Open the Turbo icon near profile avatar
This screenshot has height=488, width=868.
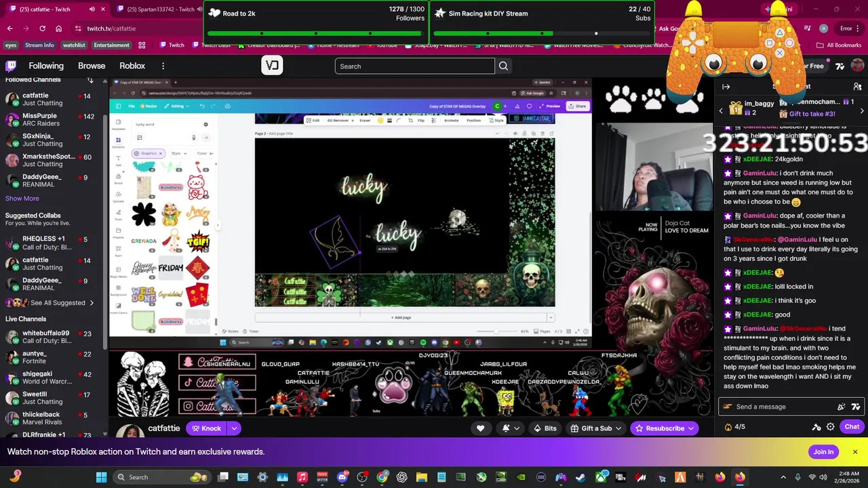click(x=840, y=66)
